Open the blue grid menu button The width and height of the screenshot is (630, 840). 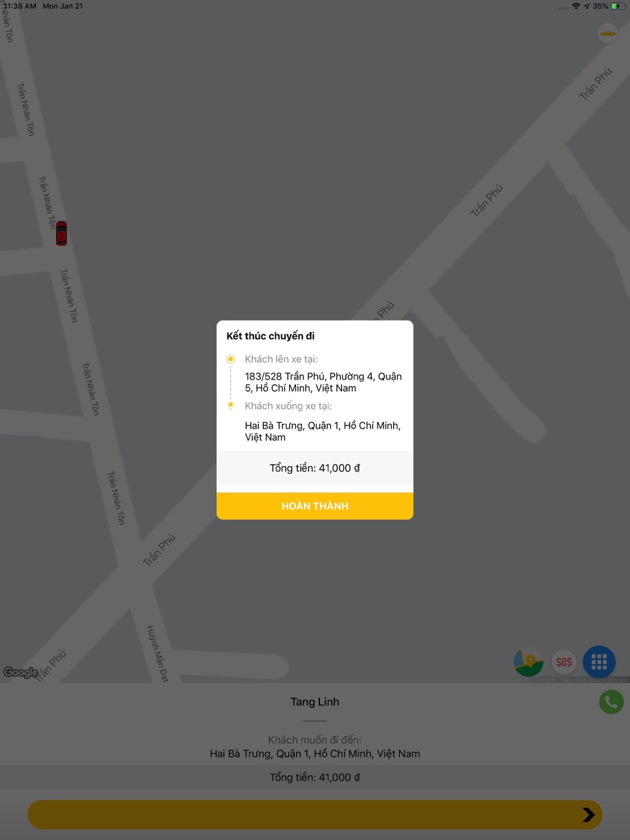(599, 662)
